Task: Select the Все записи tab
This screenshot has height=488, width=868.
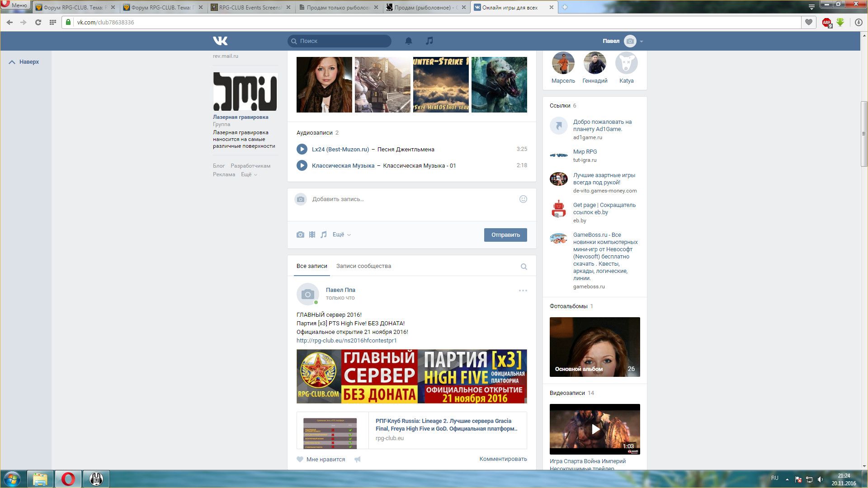Action: 311,266
